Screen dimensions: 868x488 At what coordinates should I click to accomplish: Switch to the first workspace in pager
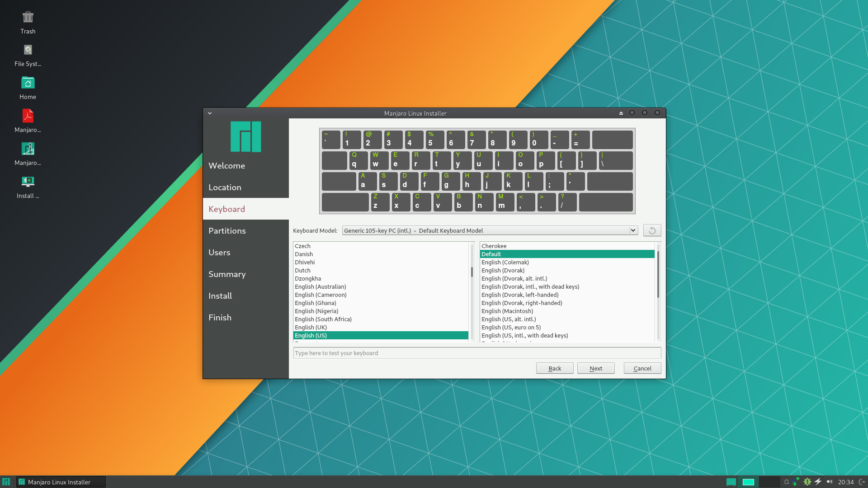pos(748,482)
